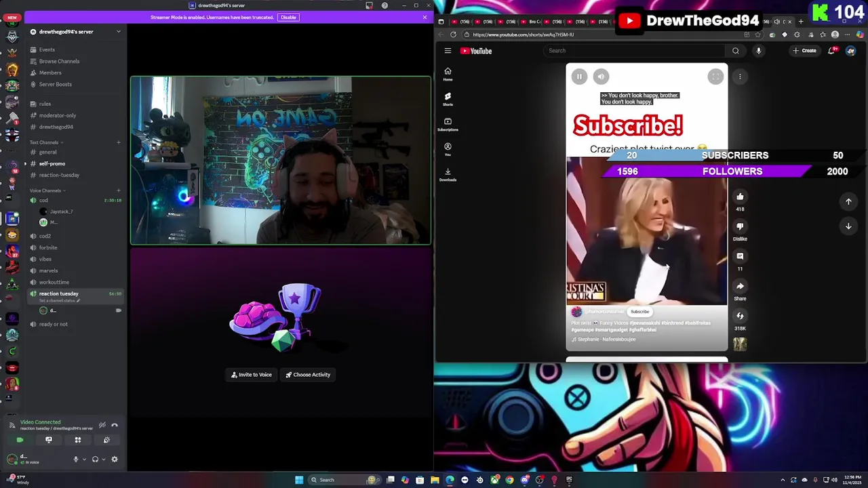The image size is (868, 488).
Task: Expand the drewthegod94's server dropdown
Action: pyautogui.click(x=118, y=32)
